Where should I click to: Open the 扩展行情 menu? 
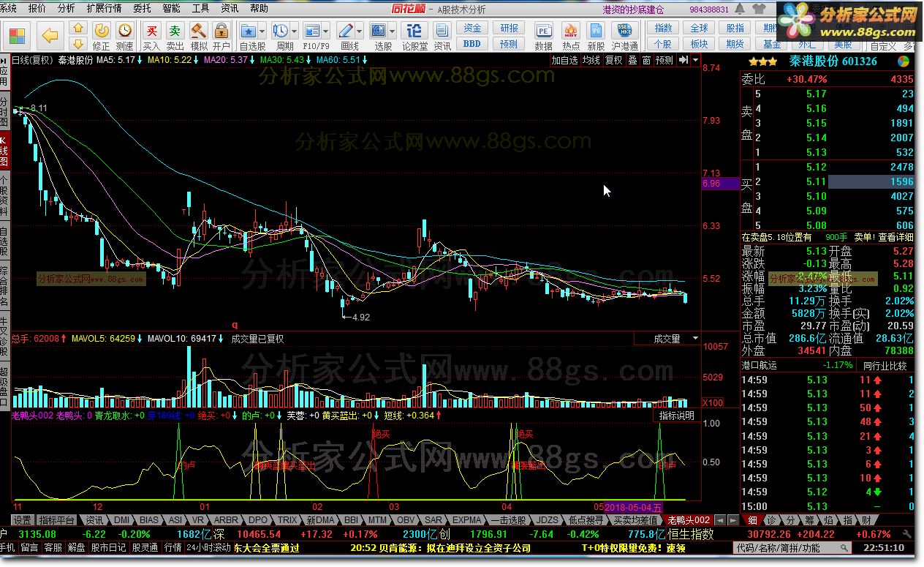click(104, 8)
